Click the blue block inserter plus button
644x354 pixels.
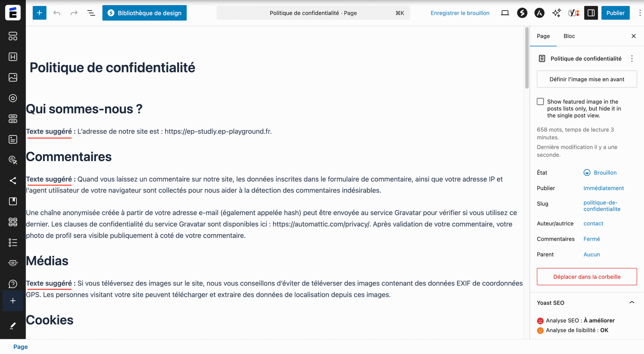coord(39,13)
